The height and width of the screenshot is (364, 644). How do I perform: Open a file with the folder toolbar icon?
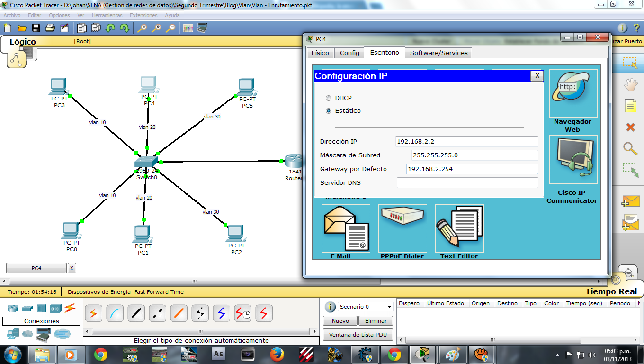tap(21, 28)
